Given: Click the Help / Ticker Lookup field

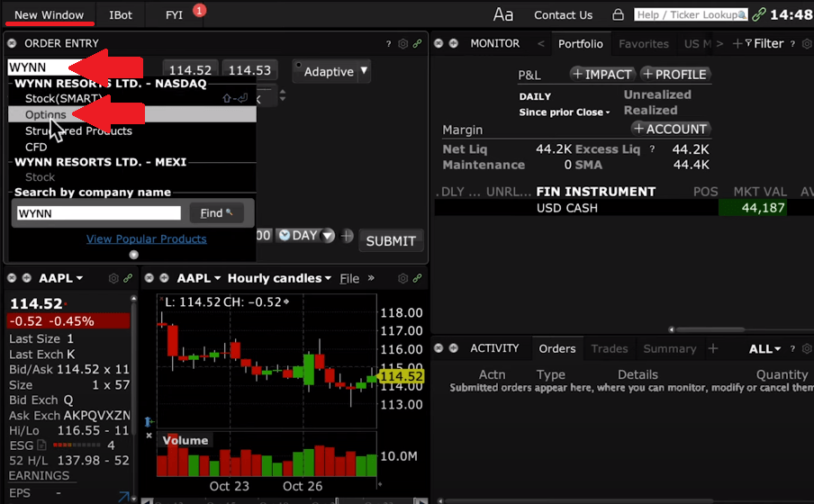Looking at the screenshot, I should (x=690, y=14).
